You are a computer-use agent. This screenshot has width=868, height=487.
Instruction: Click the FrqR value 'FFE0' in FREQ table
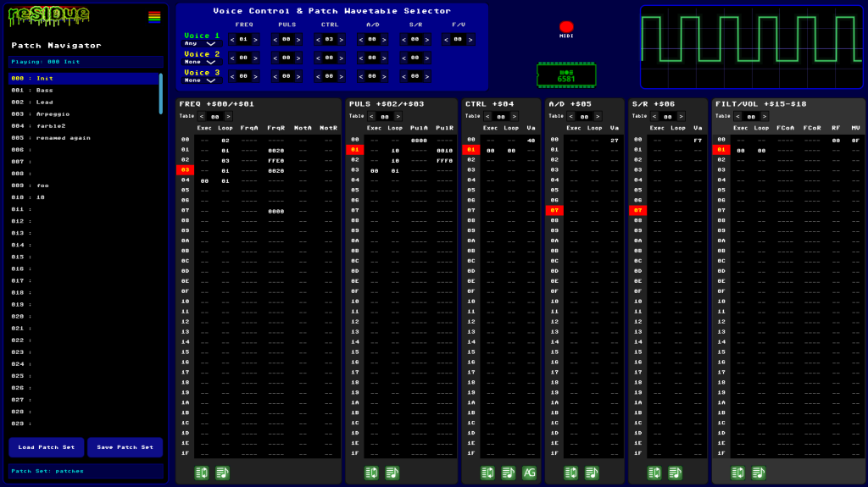tap(275, 160)
